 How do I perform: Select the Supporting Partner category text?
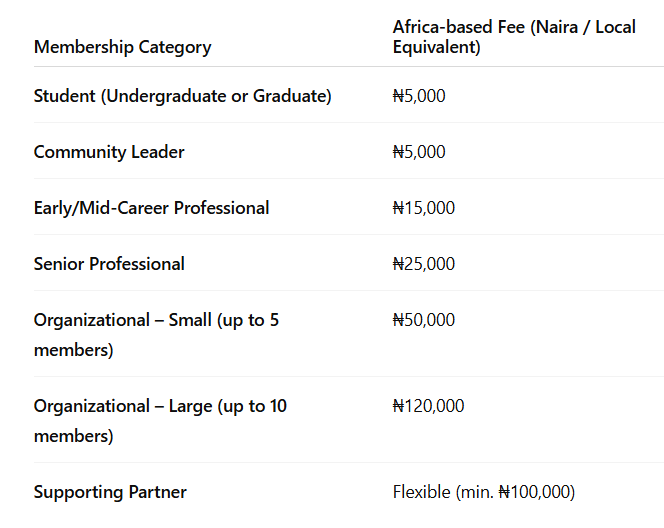[110, 492]
